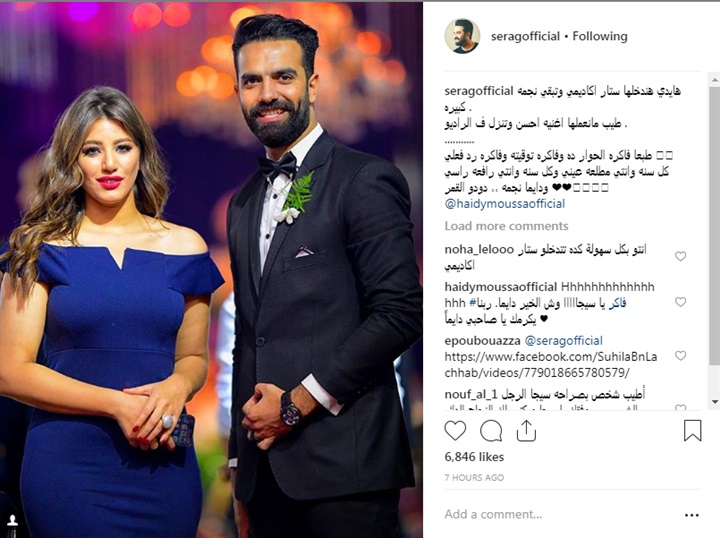Click the comments scrollbar up arrow
Image resolution: width=720 pixels, height=538 pixels.
(715, 79)
